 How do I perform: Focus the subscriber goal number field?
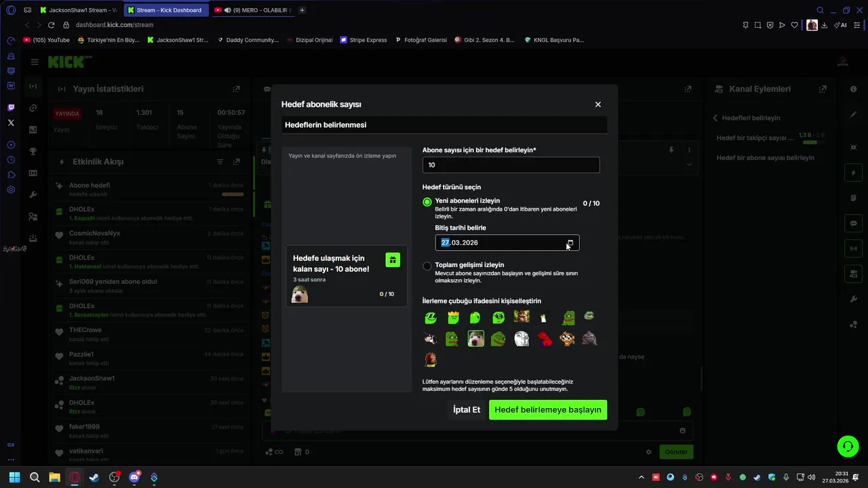click(511, 165)
